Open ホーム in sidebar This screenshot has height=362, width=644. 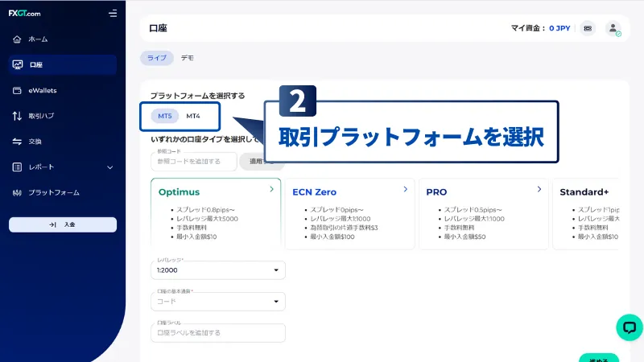tap(38, 39)
